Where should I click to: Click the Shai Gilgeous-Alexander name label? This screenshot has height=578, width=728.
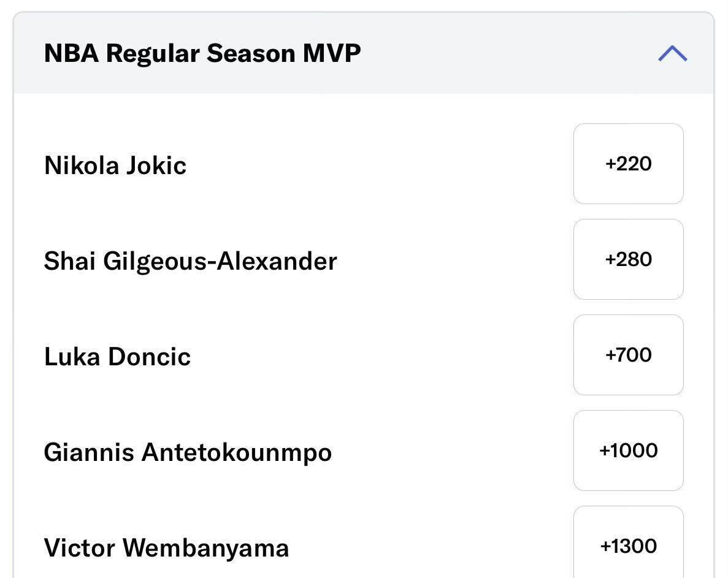[190, 261]
